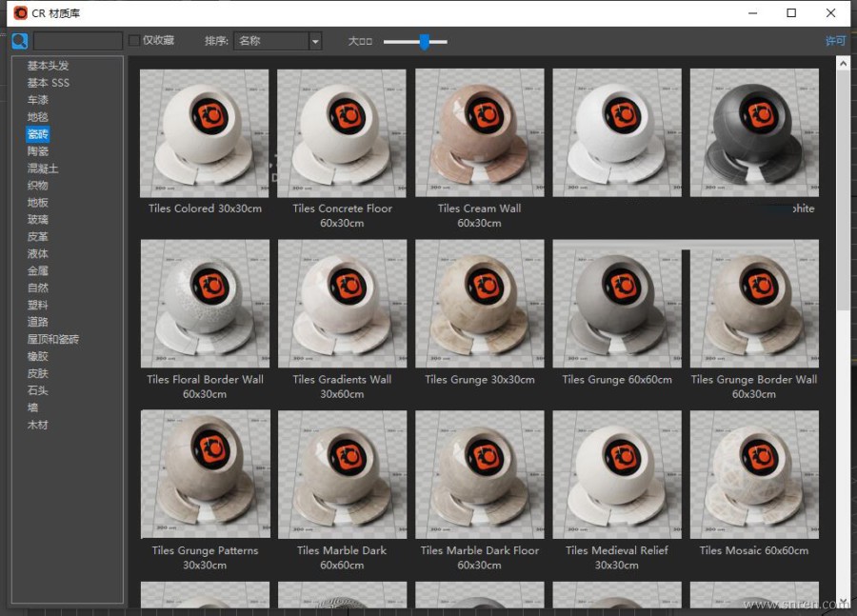Select the 地板 floor category
This screenshot has width=857, height=616.
coord(38,202)
